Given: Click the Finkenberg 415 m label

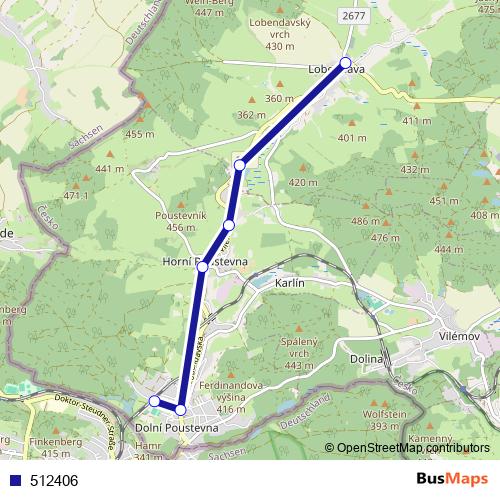Looking at the screenshot, I should click(56, 448).
